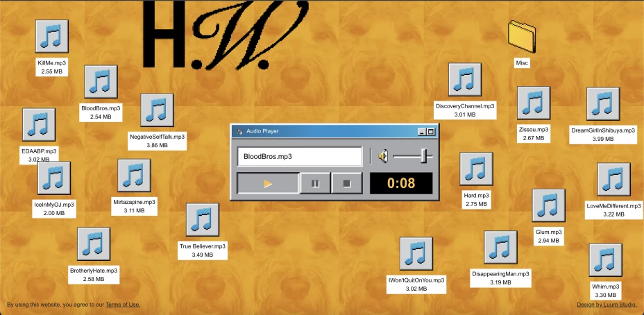Click the KillMe.mp3 file name label
This screenshot has height=315, width=644.
click(x=52, y=63)
